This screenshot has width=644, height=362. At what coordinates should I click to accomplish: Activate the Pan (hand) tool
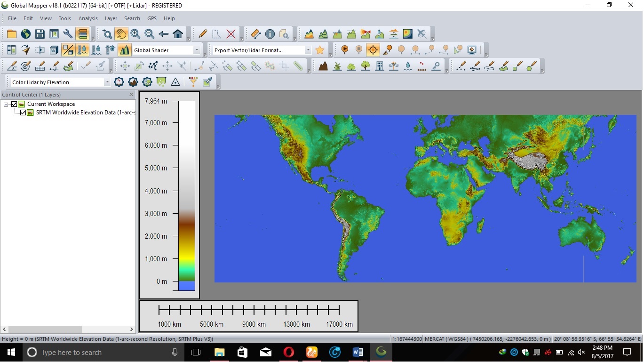click(x=121, y=34)
